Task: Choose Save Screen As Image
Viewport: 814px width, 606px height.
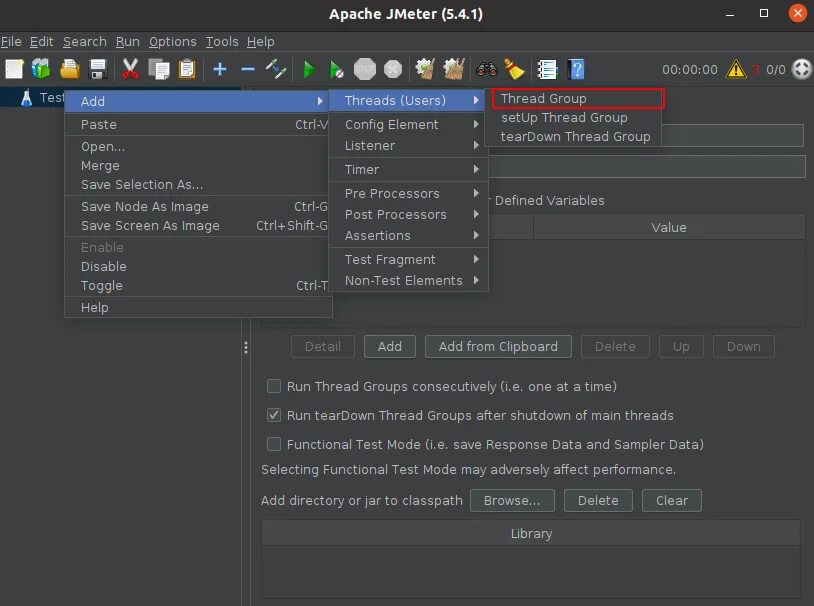Action: pos(198,226)
